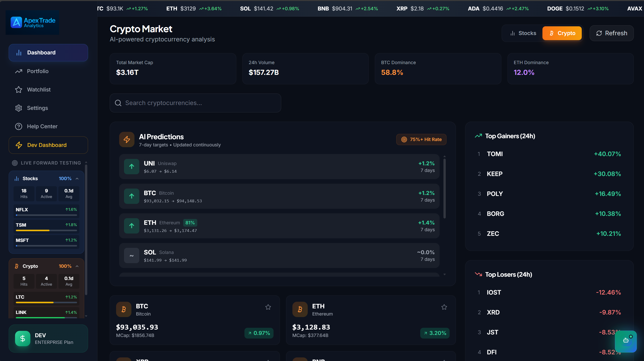Toggle the AI Predictions expander arrow
The image size is (644, 361).
[444, 274]
